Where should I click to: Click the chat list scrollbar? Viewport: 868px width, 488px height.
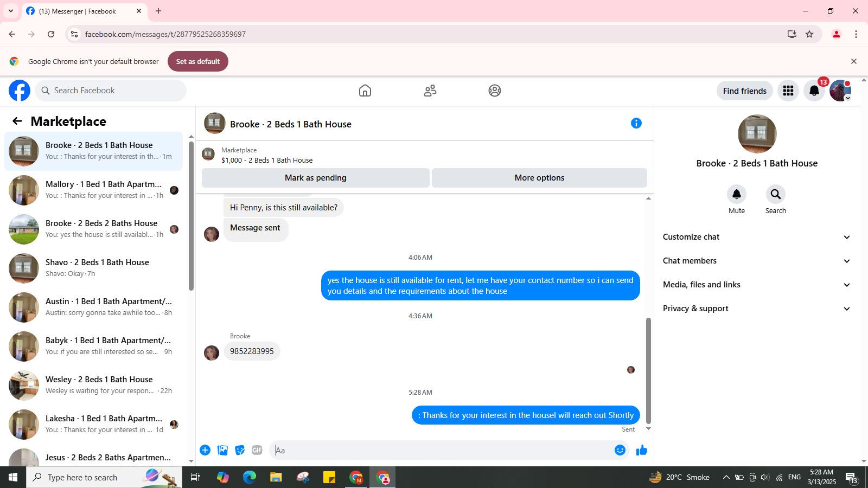pyautogui.click(x=191, y=216)
